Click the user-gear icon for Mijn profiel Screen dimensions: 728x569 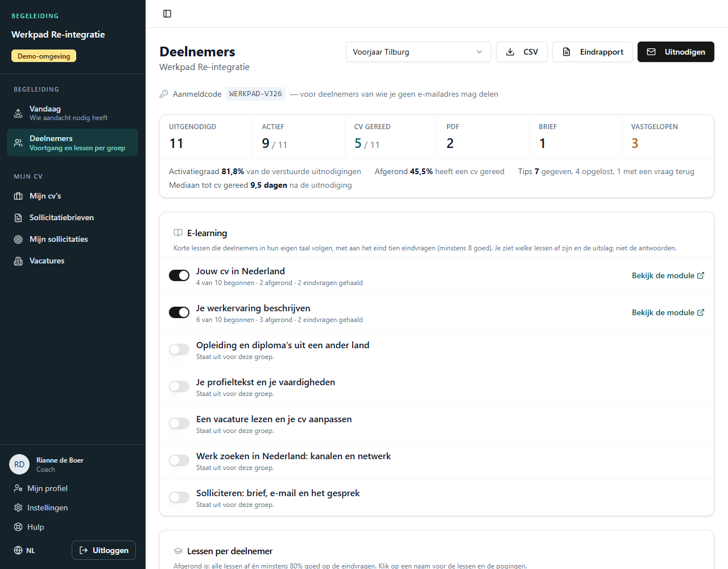tap(18, 488)
